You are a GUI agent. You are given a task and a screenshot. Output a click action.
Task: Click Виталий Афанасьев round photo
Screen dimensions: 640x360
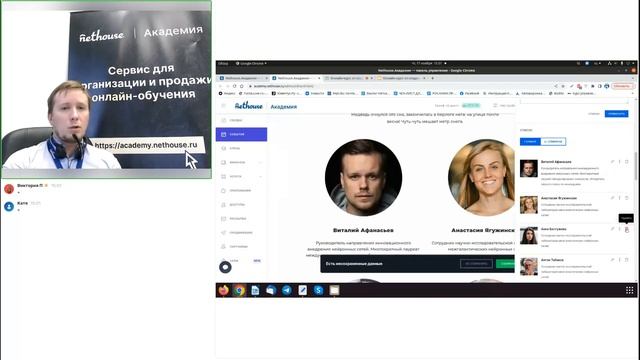(363, 178)
